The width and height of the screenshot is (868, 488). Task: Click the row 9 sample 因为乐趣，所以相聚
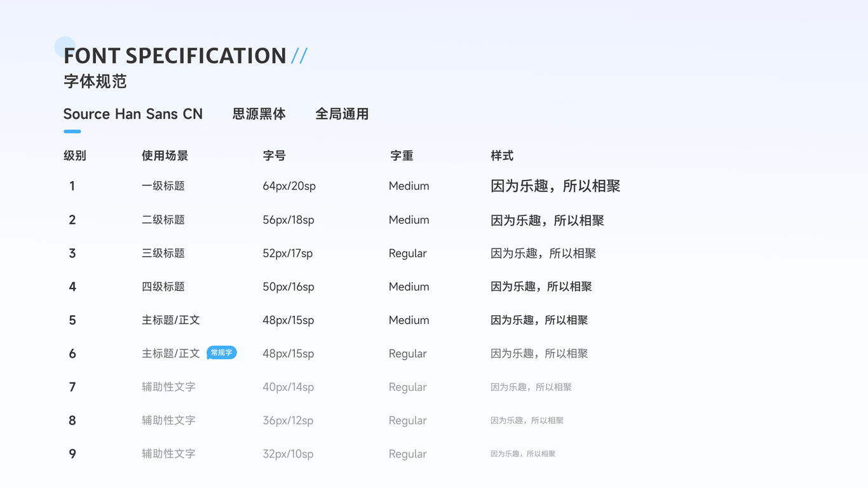click(523, 454)
